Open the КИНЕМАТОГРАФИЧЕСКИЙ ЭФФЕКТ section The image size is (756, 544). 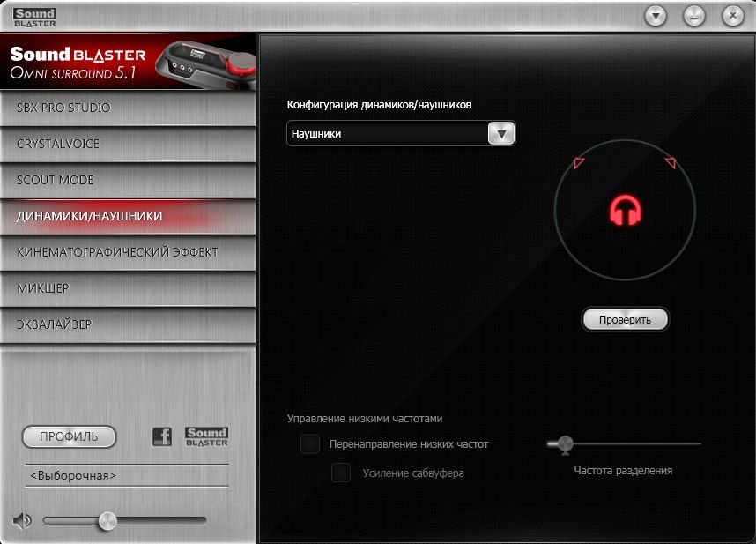click(x=128, y=252)
